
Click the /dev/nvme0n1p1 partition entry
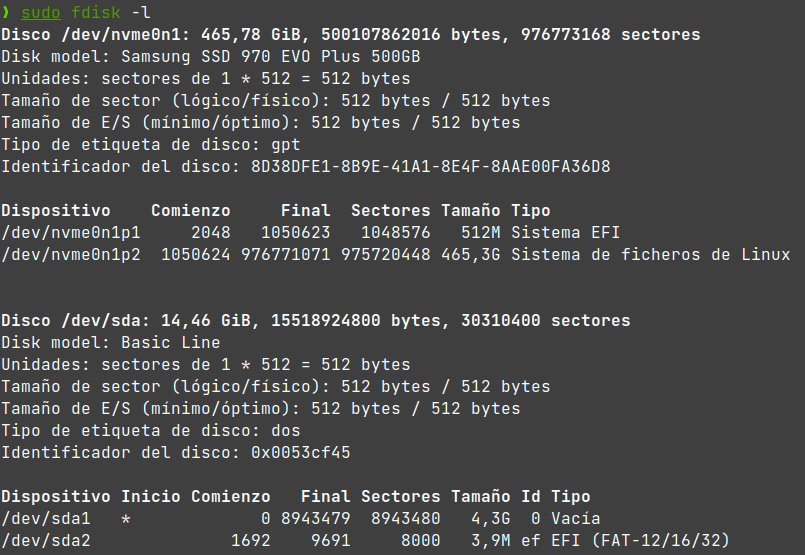click(x=71, y=233)
